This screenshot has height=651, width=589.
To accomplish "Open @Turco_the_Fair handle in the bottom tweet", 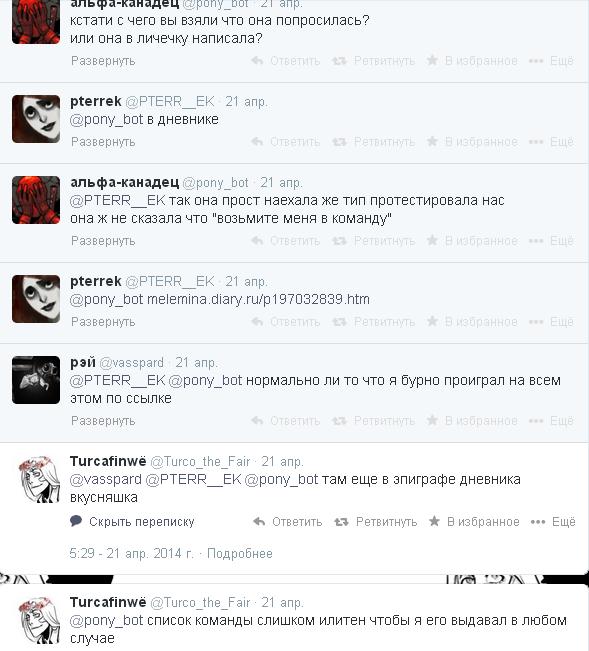I will (200, 602).
